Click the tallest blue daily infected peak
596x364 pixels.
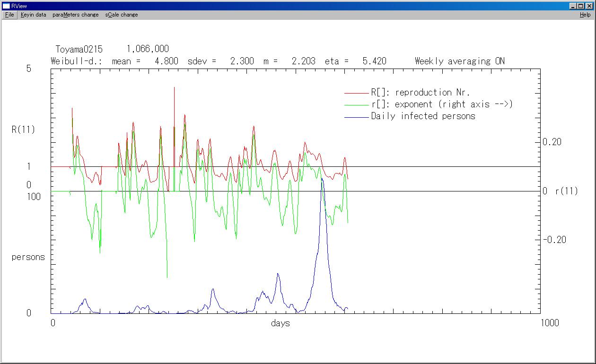point(322,179)
